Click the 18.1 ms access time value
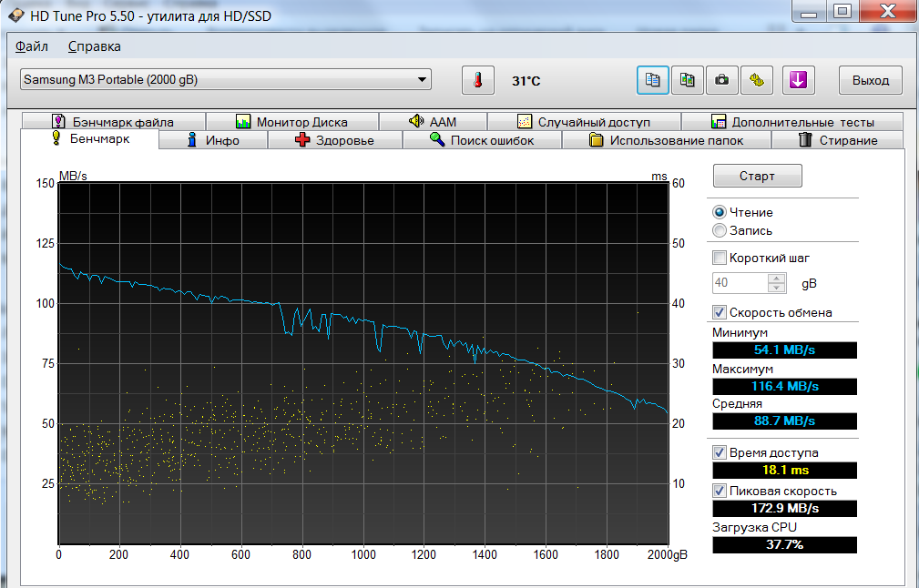Screen dimensions: 919x588 pyautogui.click(x=784, y=471)
